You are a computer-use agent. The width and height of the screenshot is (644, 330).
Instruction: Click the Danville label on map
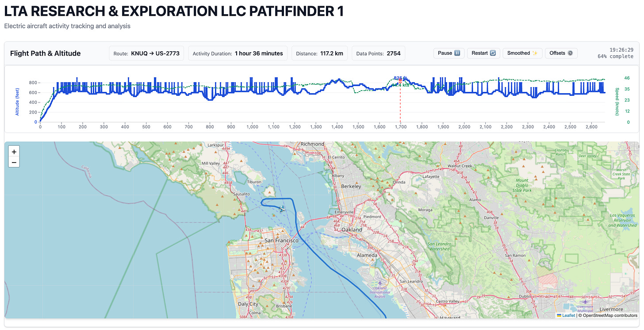[491, 218]
